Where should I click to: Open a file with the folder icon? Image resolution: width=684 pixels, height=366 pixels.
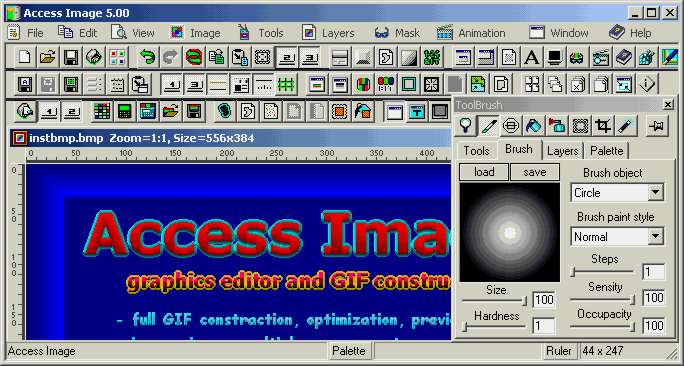(48, 57)
